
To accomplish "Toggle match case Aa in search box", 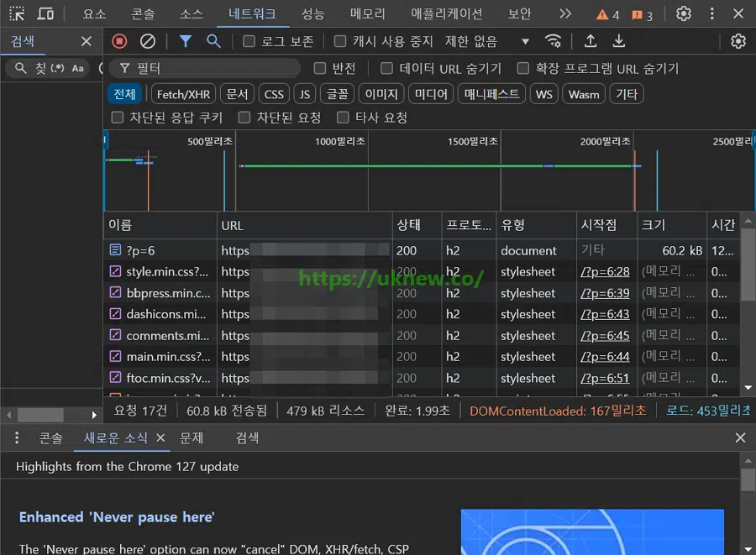I will click(x=77, y=68).
